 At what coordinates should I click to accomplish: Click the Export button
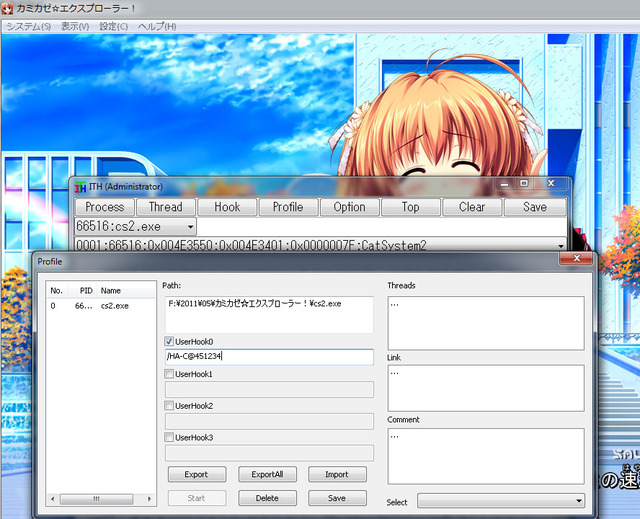(197, 474)
